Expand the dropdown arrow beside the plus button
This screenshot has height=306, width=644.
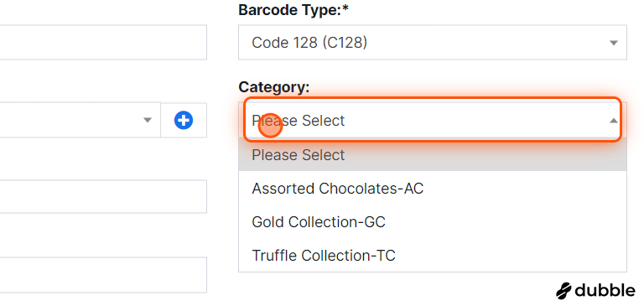pyautogui.click(x=147, y=121)
